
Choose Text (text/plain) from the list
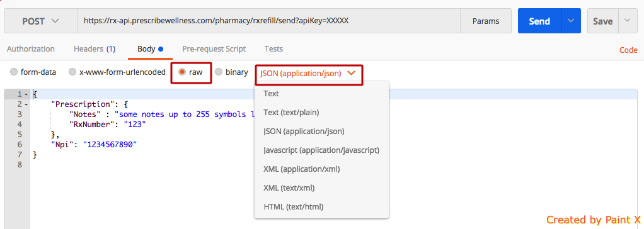tap(291, 113)
